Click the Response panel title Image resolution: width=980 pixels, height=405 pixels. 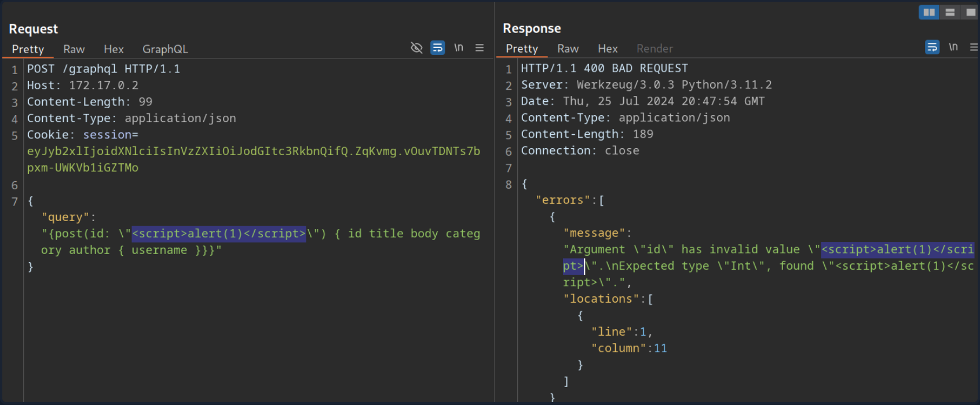[532, 28]
